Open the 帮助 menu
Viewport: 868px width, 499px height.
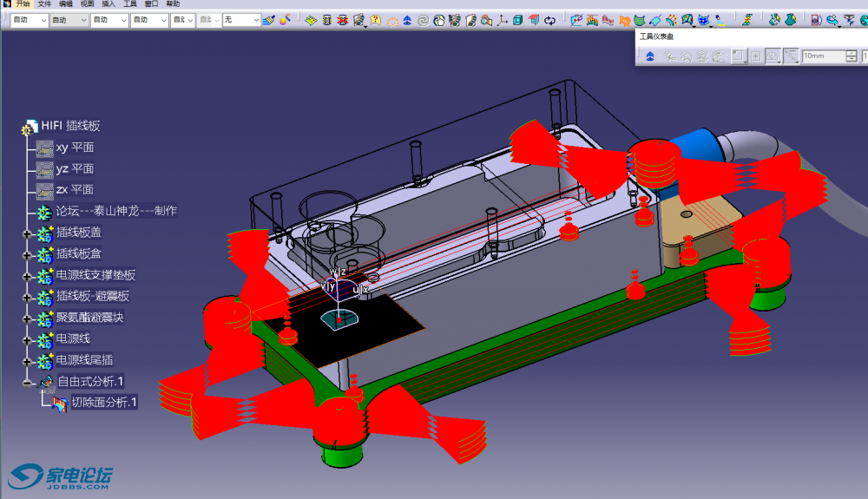click(x=173, y=4)
